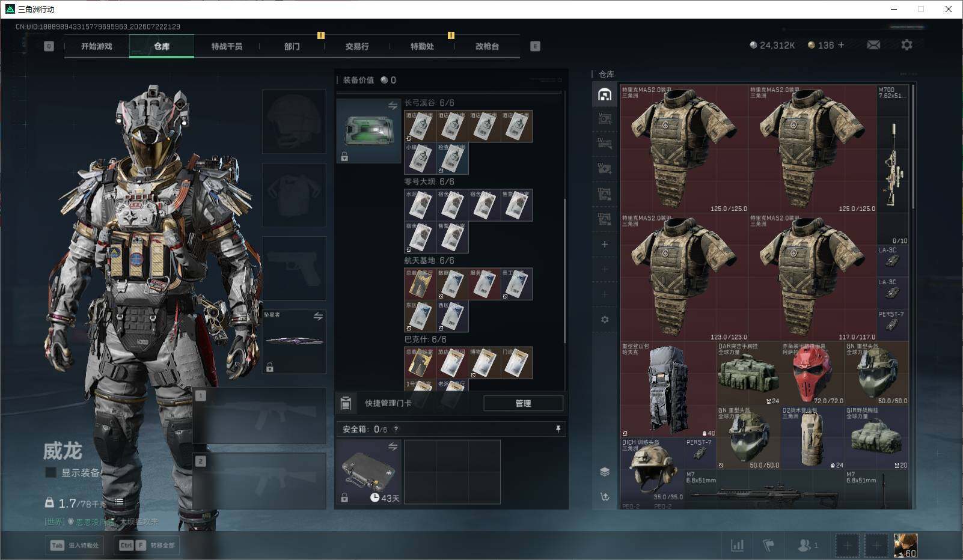Click the flag icon in the bottom bar
Screen dimensions: 963x560
click(768, 545)
